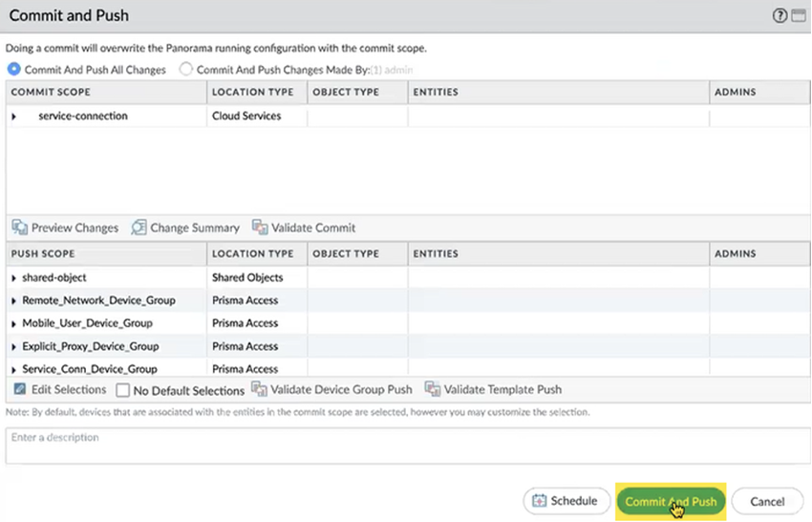Select Commit And Push All Changes radio

click(x=14, y=70)
